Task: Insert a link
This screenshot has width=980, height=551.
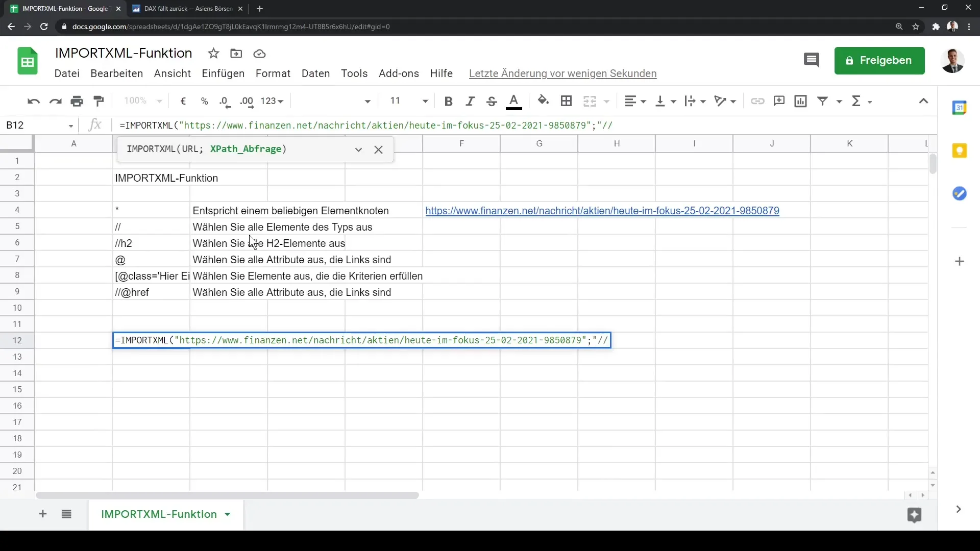Action: tap(757, 101)
